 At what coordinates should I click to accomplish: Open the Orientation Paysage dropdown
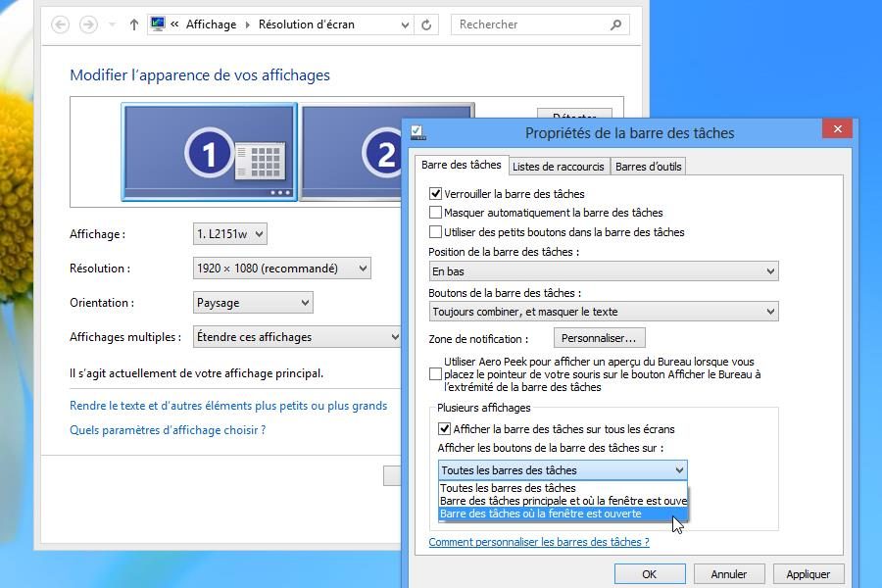point(253,303)
